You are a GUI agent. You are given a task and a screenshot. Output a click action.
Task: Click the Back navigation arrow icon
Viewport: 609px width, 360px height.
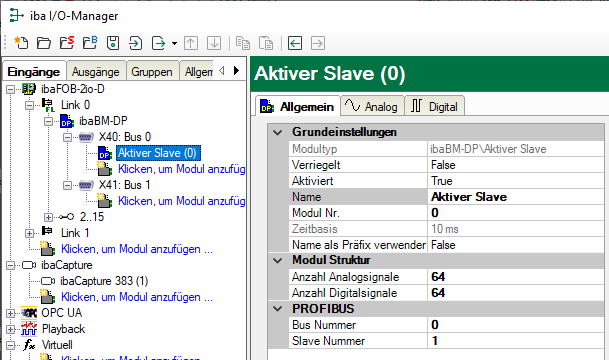click(295, 43)
